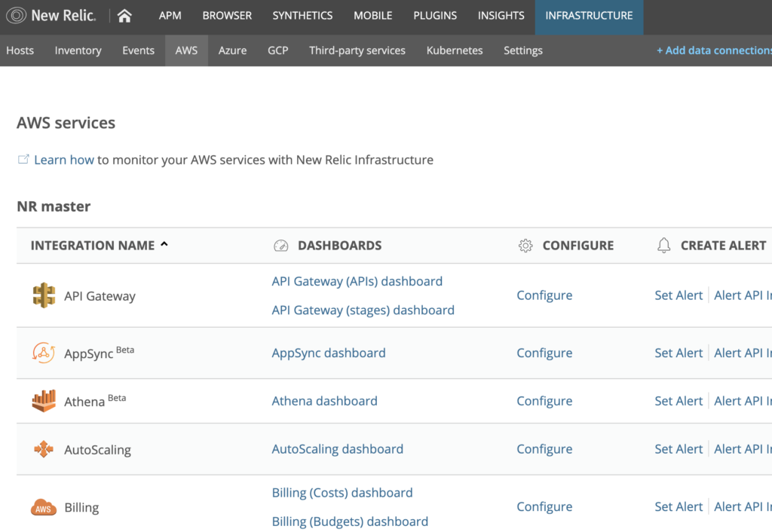Image resolution: width=772 pixels, height=532 pixels.
Task: Open Billing (Budgets) dashboard
Action: pos(350,521)
